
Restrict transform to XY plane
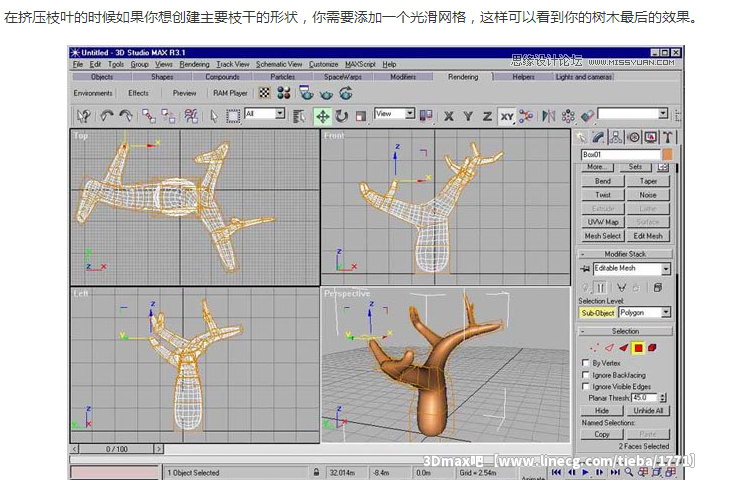tap(507, 116)
